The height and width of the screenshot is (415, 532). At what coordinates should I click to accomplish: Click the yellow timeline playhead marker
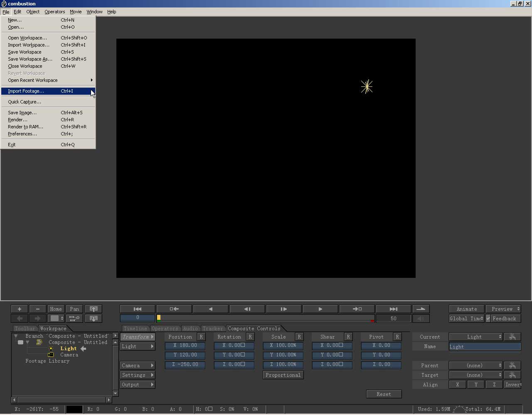[159, 318]
